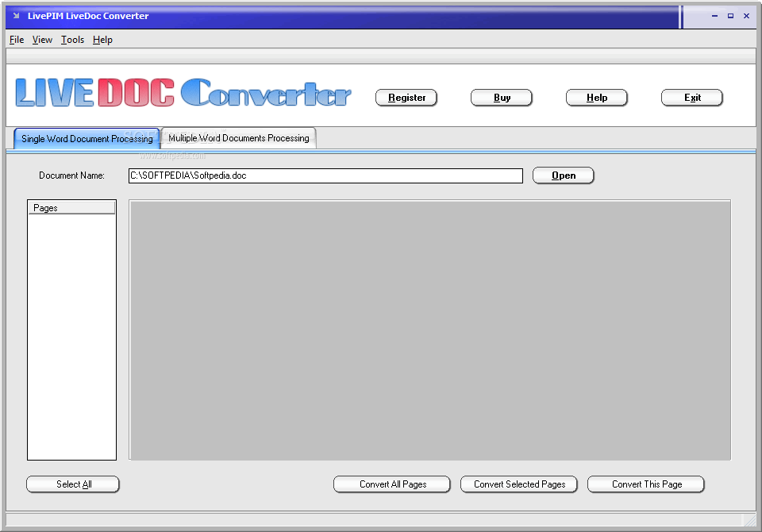Minimize the LiveDoc Converter window
The width and height of the screenshot is (762, 532).
pos(715,16)
